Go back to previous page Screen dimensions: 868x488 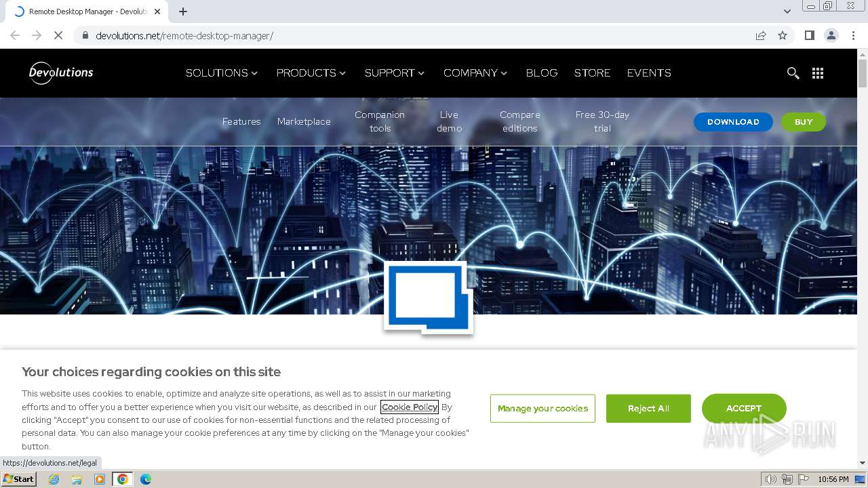[15, 35]
